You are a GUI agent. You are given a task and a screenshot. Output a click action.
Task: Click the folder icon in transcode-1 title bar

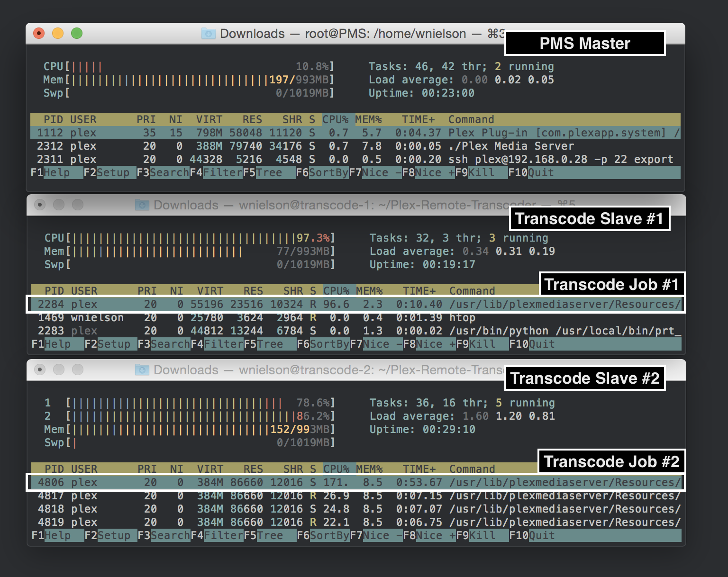[142, 205]
